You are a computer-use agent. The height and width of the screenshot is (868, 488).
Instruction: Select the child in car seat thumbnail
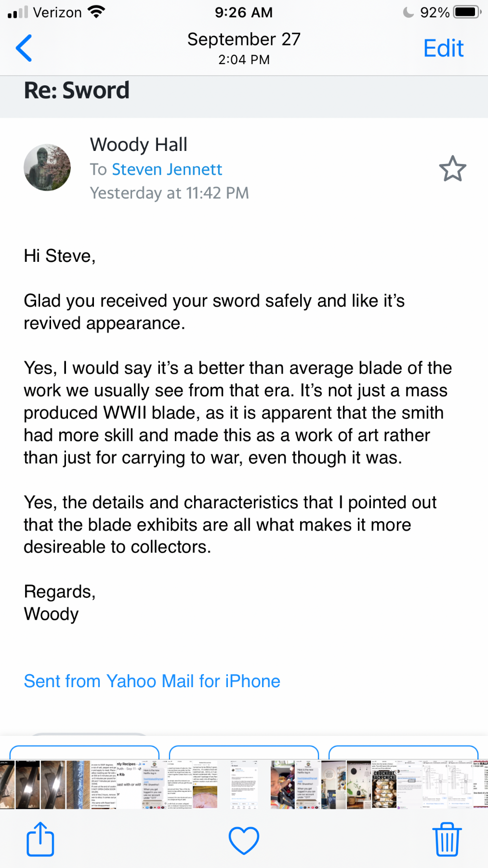click(283, 785)
